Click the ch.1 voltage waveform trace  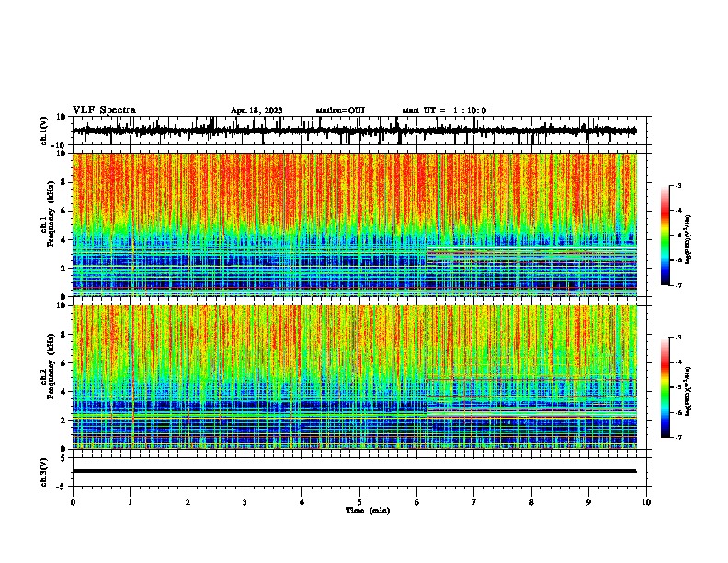[x=354, y=131]
